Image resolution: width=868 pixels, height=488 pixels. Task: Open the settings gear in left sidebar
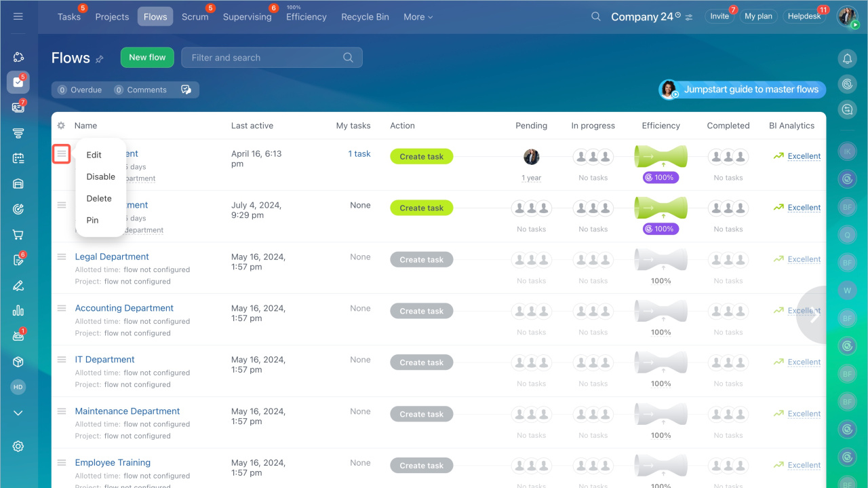pos(18,446)
